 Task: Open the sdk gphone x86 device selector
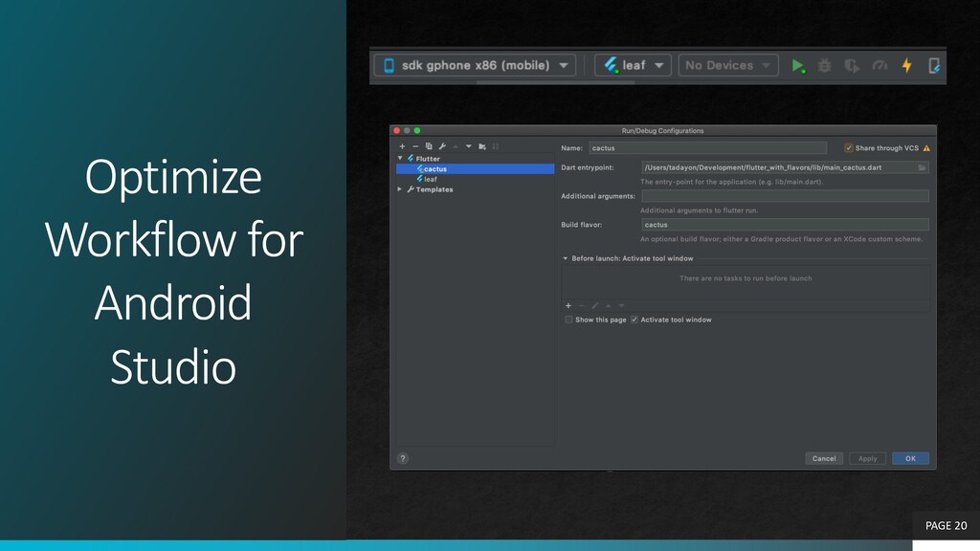point(475,65)
